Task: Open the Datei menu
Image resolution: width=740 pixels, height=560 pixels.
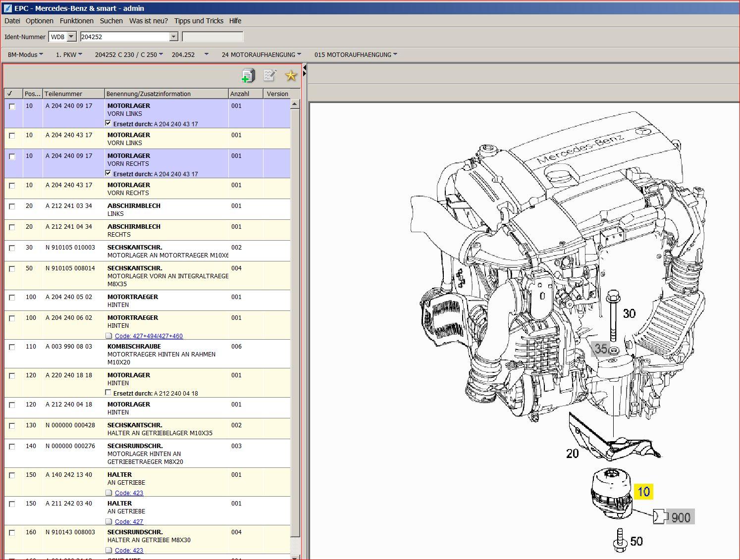Action: [x=12, y=21]
